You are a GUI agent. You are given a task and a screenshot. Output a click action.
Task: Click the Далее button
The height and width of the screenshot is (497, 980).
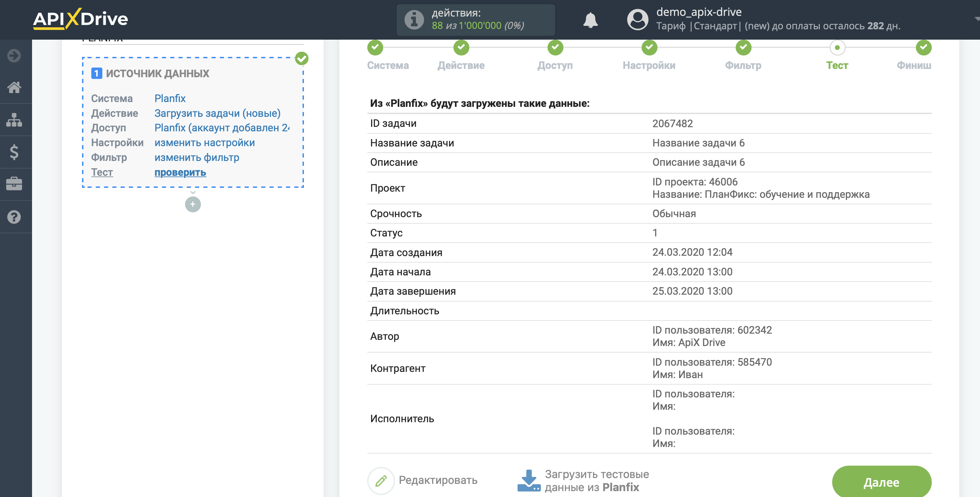(881, 482)
